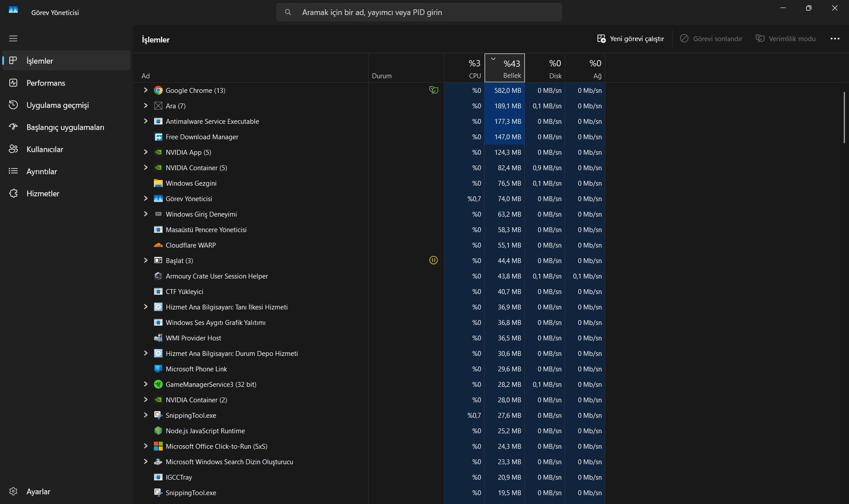Click the Masaüstü Pencere Yöneticisi icon

pos(158,230)
